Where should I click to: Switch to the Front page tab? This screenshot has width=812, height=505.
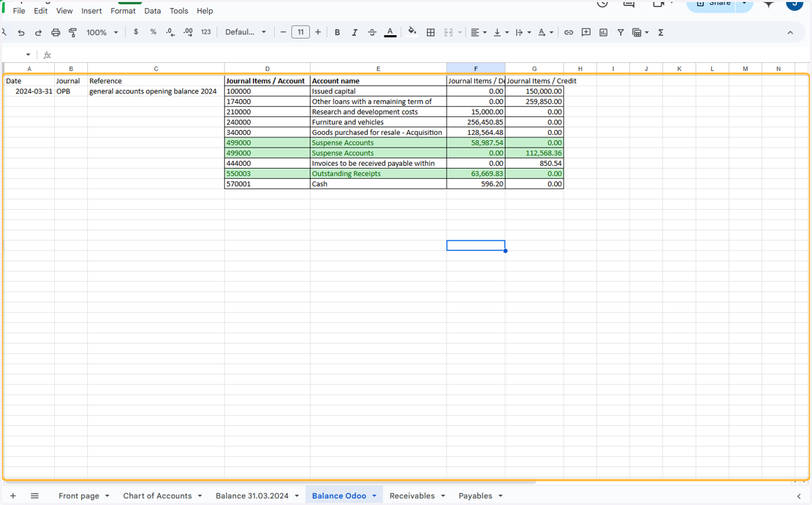[x=78, y=496]
